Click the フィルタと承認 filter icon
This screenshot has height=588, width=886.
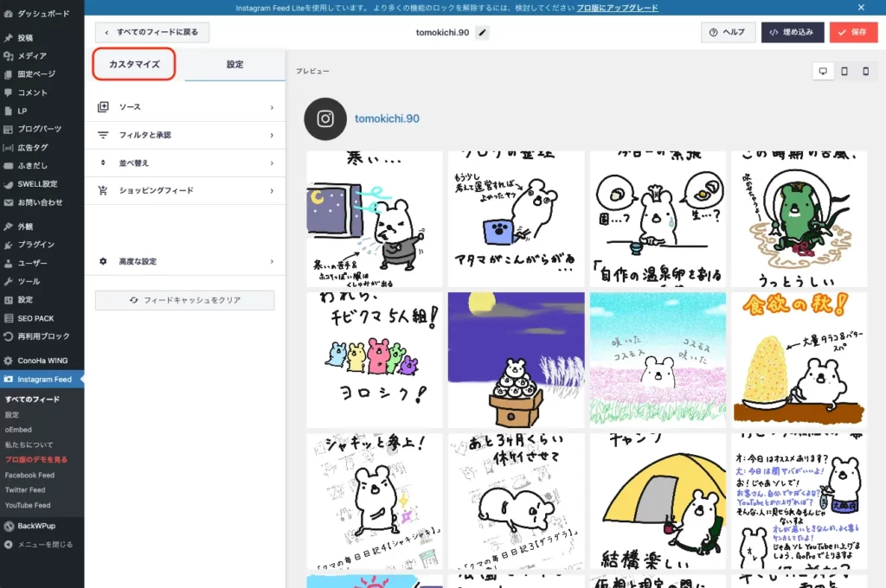point(103,135)
